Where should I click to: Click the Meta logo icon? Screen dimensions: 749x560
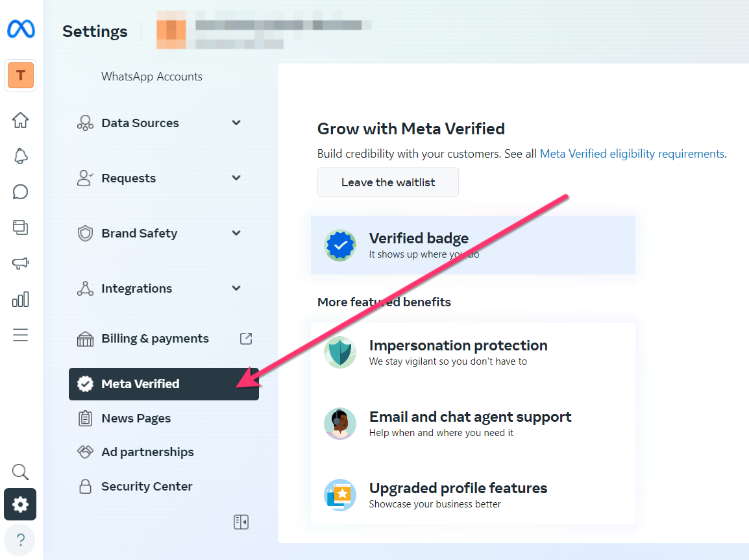[x=21, y=29]
